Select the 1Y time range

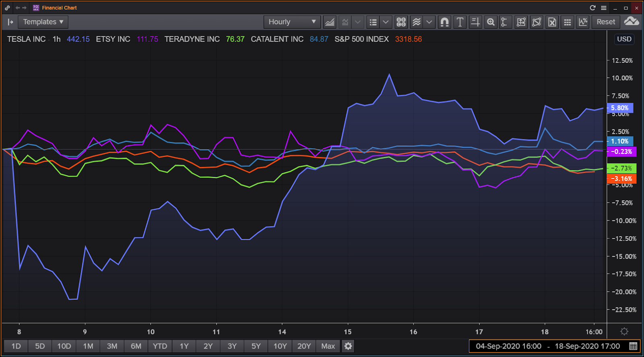click(x=184, y=346)
